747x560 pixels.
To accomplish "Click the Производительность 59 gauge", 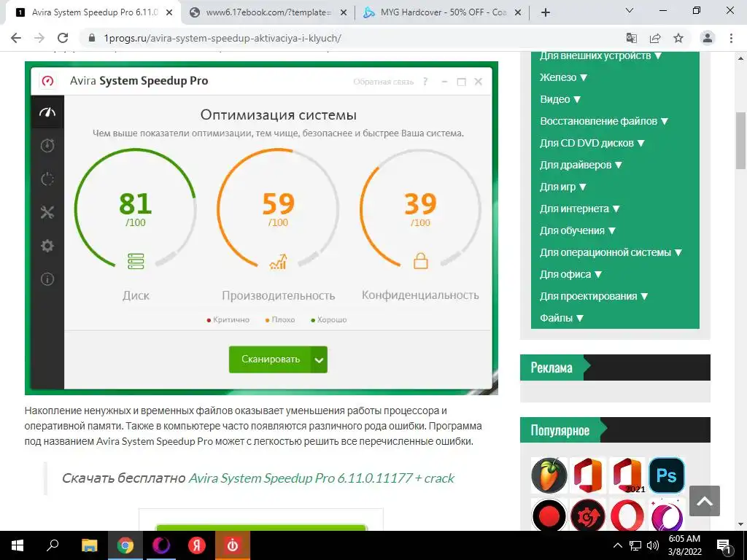I will click(278, 209).
